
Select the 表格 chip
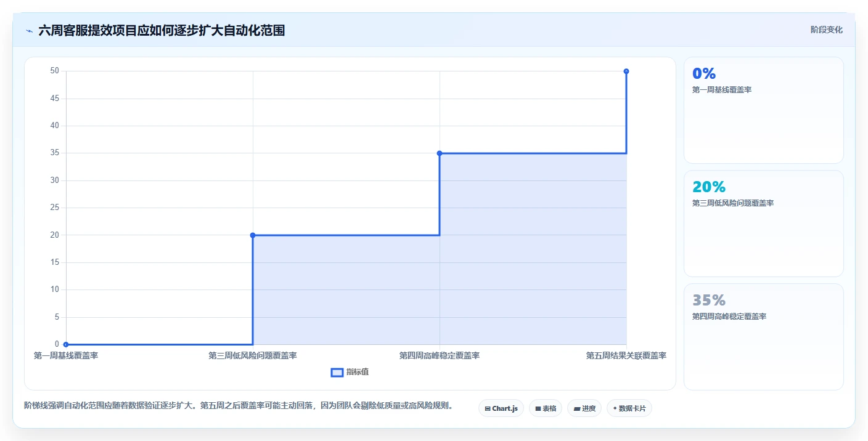(x=546, y=408)
